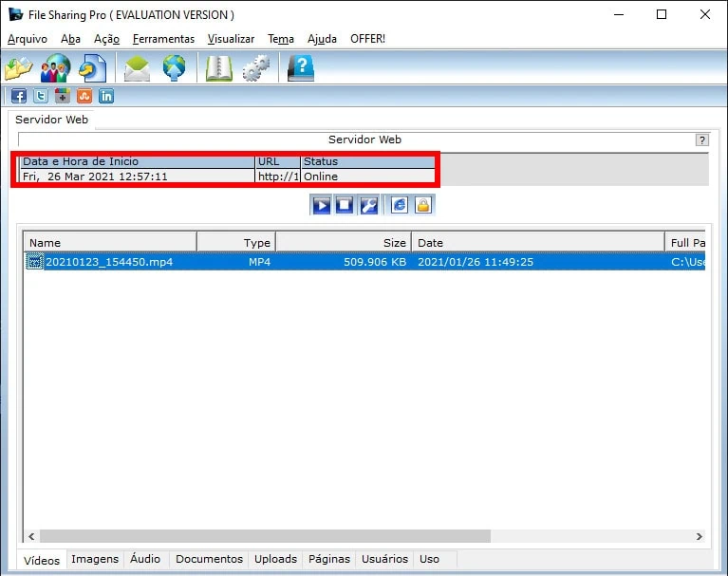The height and width of the screenshot is (576, 728).
Task: Click the scrollbar left arrow
Action: (31, 536)
